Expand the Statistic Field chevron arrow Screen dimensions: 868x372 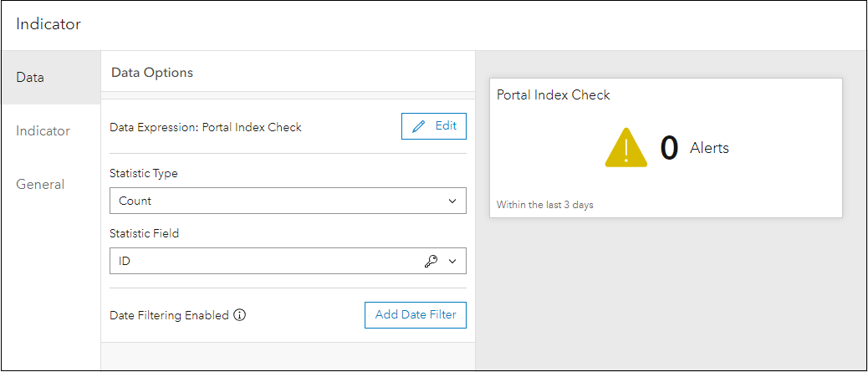(x=452, y=261)
